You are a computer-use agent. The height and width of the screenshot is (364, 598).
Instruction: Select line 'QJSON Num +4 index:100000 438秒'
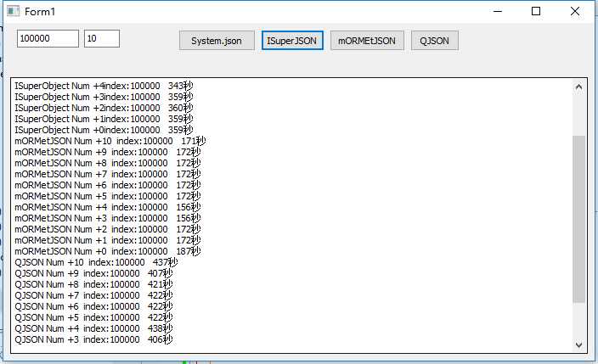tap(93, 329)
